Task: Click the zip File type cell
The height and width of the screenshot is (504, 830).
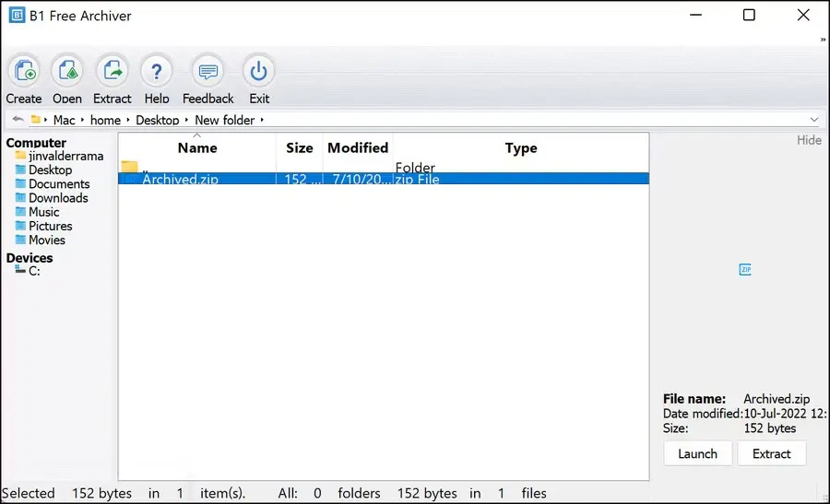Action: click(417, 180)
